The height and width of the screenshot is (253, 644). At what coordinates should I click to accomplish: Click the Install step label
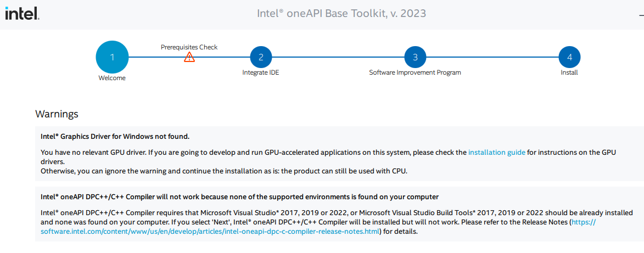click(x=570, y=72)
